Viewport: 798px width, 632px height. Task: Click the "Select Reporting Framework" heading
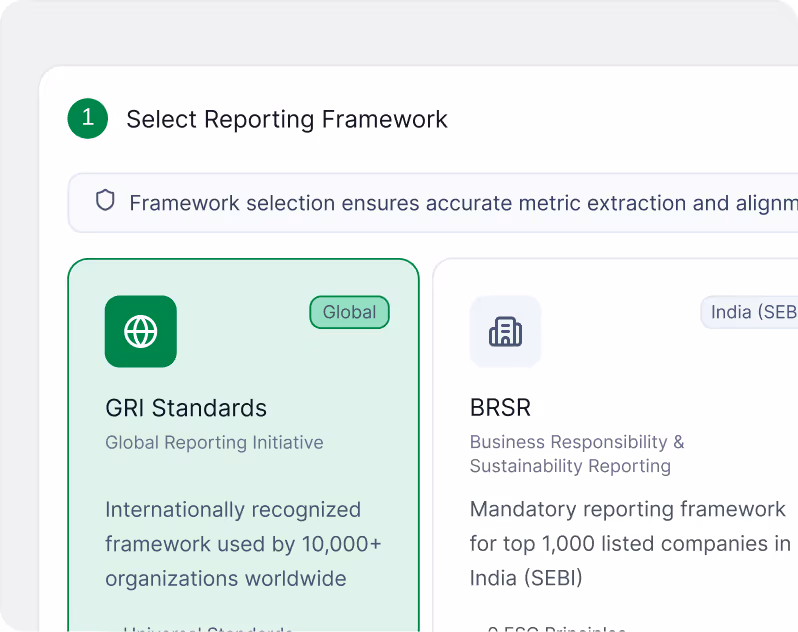287,120
